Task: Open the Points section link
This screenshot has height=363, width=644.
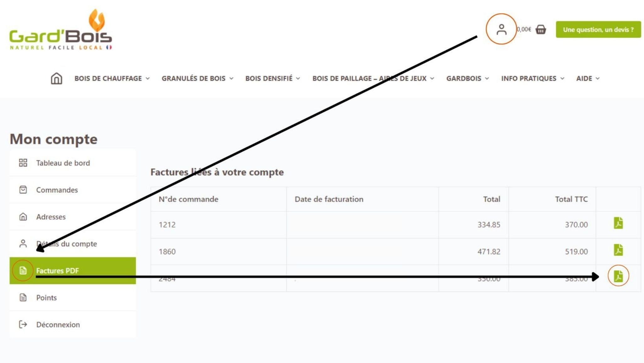Action: (46, 298)
